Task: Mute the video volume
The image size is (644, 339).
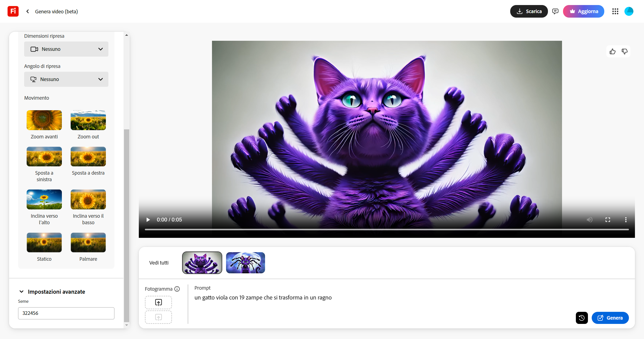Action: [x=589, y=220]
